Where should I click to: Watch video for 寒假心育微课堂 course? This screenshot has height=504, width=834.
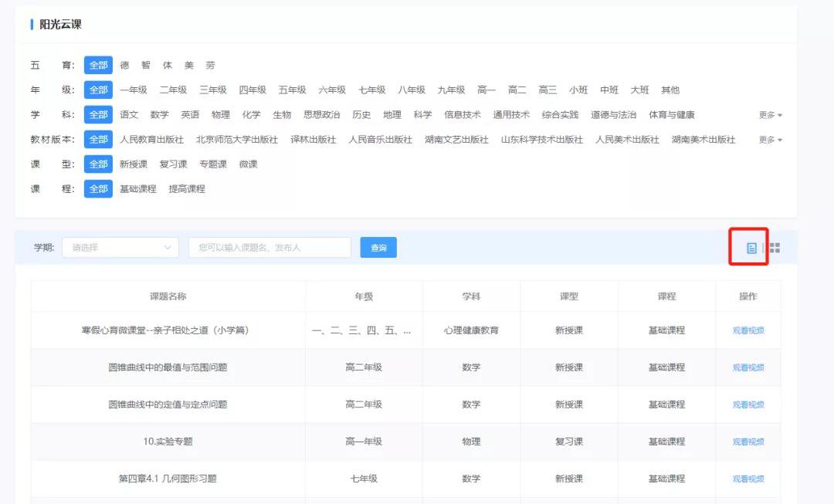coord(748,330)
